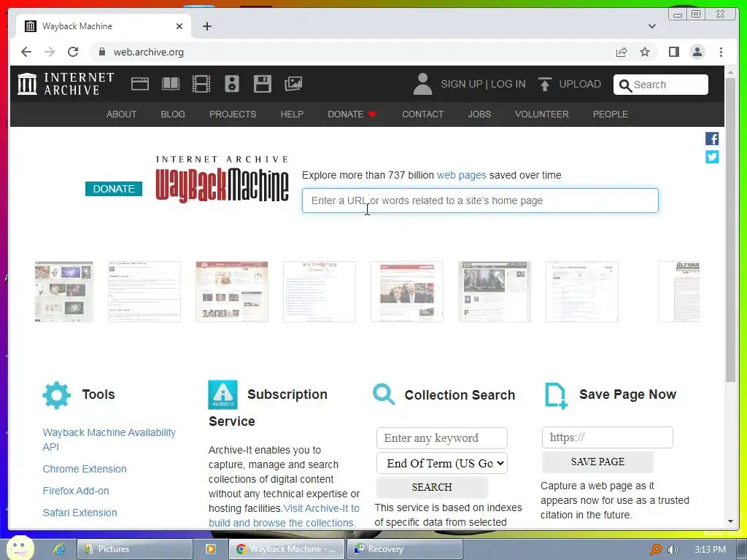Bookmark this tab with star icon
Screen dimensions: 747x560
click(x=645, y=52)
